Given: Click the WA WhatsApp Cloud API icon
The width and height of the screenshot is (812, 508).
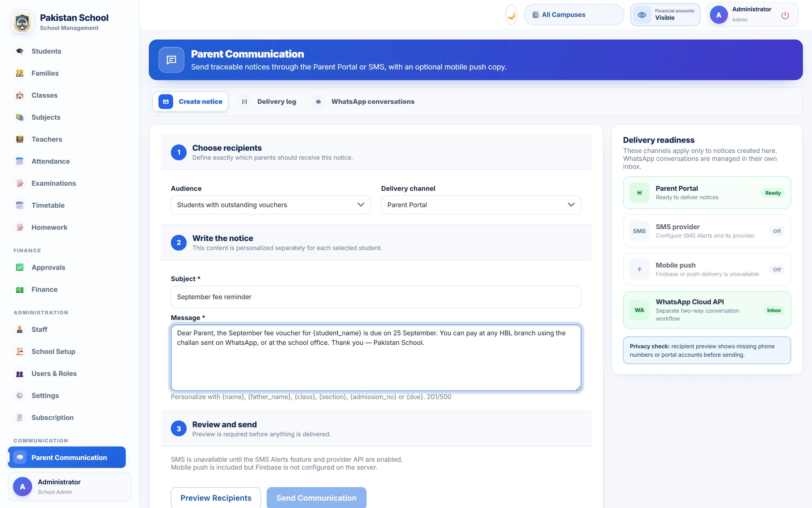Looking at the screenshot, I should 639,310.
